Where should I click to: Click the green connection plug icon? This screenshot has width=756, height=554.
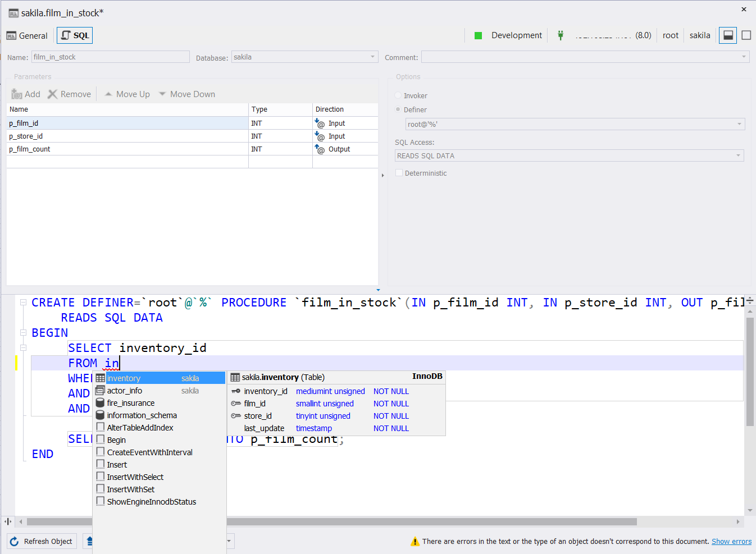pos(560,35)
